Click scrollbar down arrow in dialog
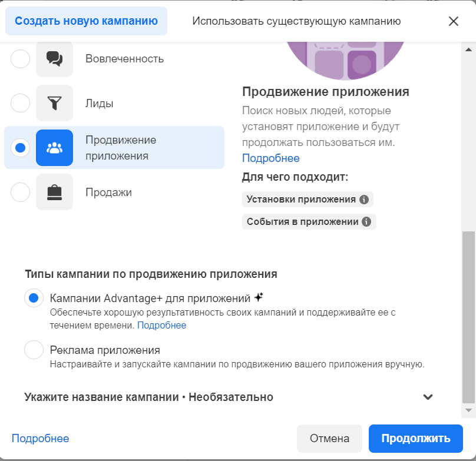The height and width of the screenshot is (461, 476). (x=468, y=410)
